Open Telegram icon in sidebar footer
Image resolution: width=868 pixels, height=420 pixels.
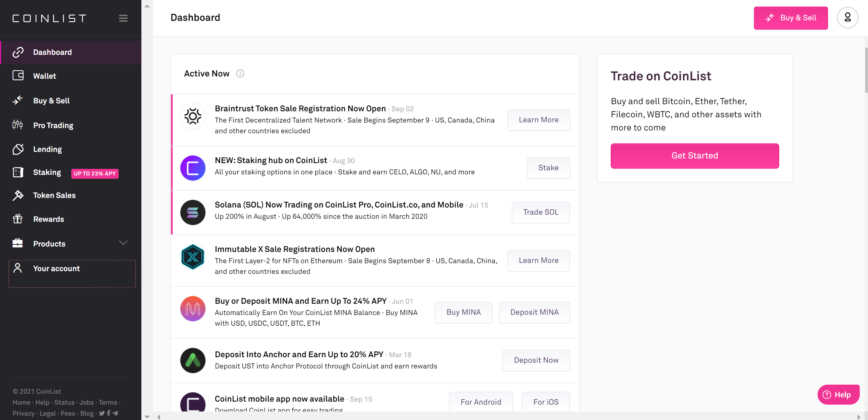[115, 413]
